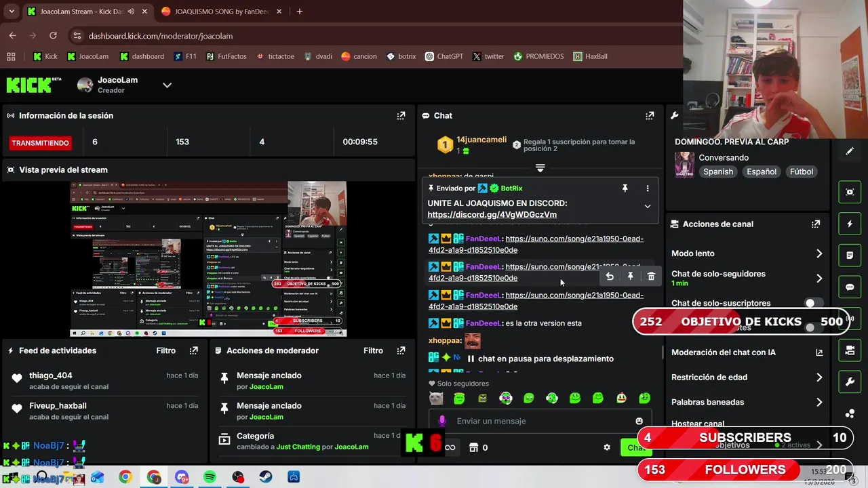The image size is (868, 488).
Task: Reply to the hovered FanDeeeL message
Action: pyautogui.click(x=610, y=277)
